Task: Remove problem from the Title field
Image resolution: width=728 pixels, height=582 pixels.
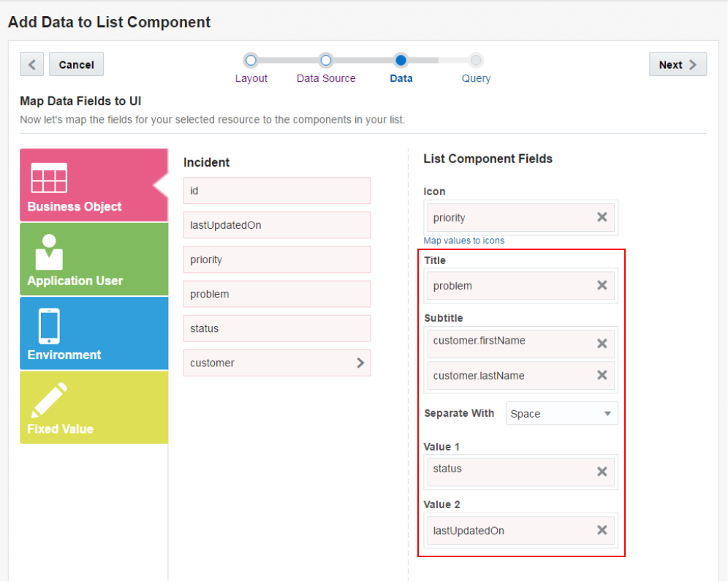Action: (x=602, y=285)
